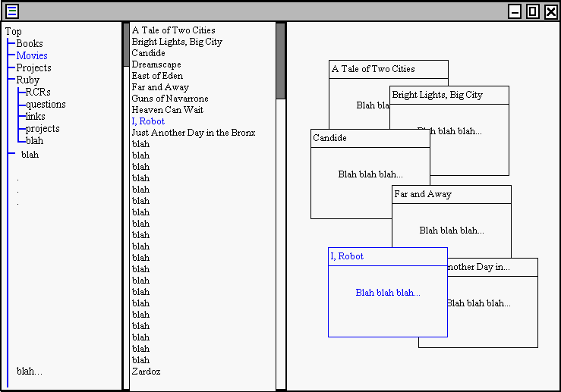Select 'East of Eden' in the list
This screenshot has height=392, width=561.
click(157, 76)
